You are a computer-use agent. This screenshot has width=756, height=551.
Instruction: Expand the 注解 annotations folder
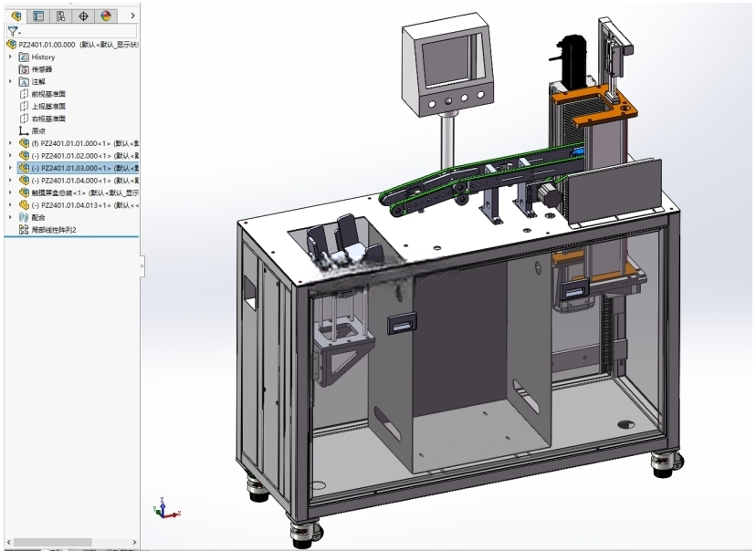pyautogui.click(x=11, y=81)
